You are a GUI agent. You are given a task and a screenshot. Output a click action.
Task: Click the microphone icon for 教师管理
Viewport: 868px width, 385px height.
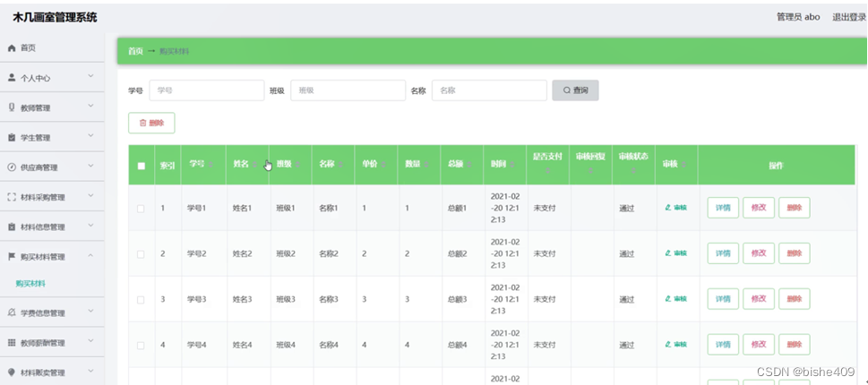(x=11, y=107)
